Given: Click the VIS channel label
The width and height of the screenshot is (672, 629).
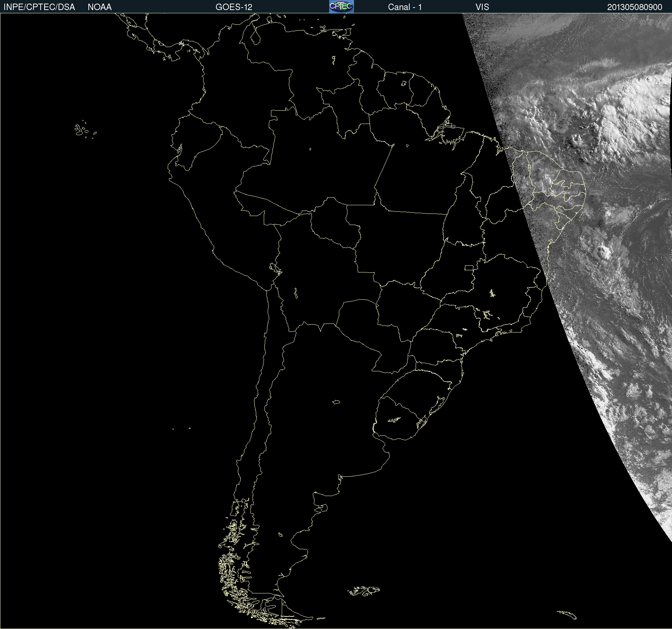Looking at the screenshot, I should [482, 7].
